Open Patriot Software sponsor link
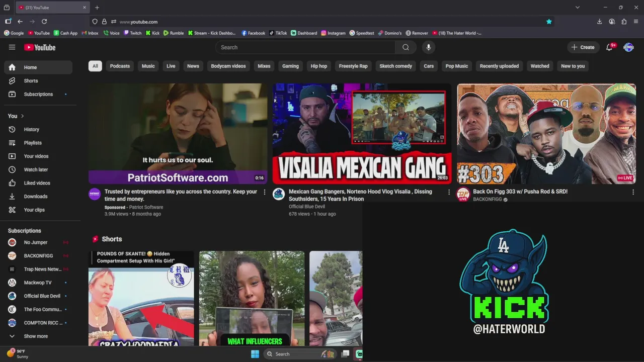 [146, 207]
